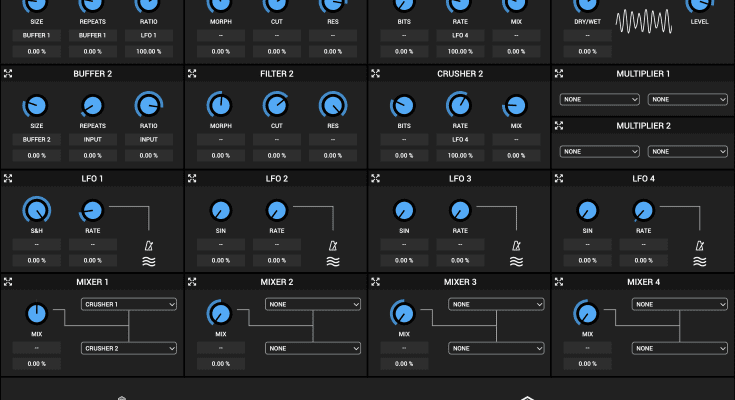
Task: Enable metronome tempo sync on LFO 3
Action: point(516,243)
